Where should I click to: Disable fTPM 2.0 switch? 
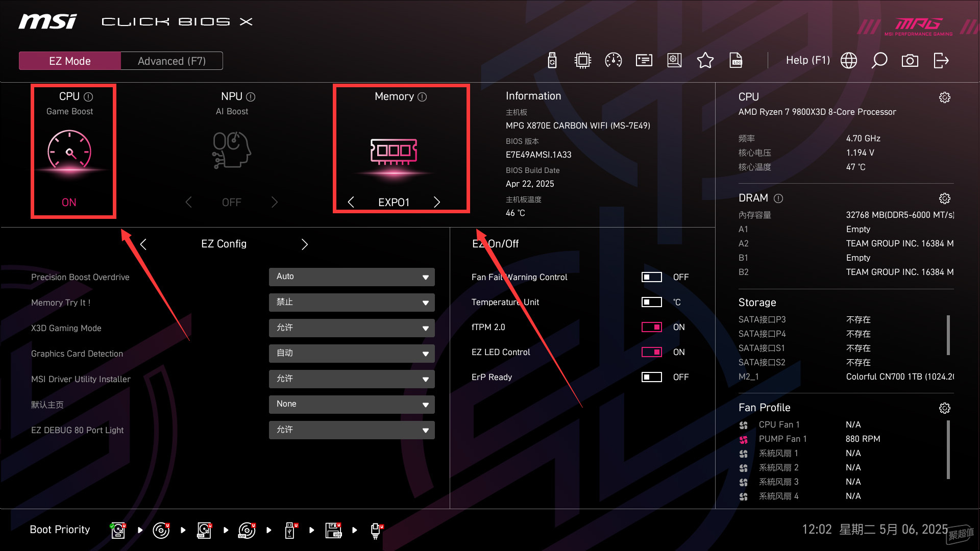(x=651, y=327)
